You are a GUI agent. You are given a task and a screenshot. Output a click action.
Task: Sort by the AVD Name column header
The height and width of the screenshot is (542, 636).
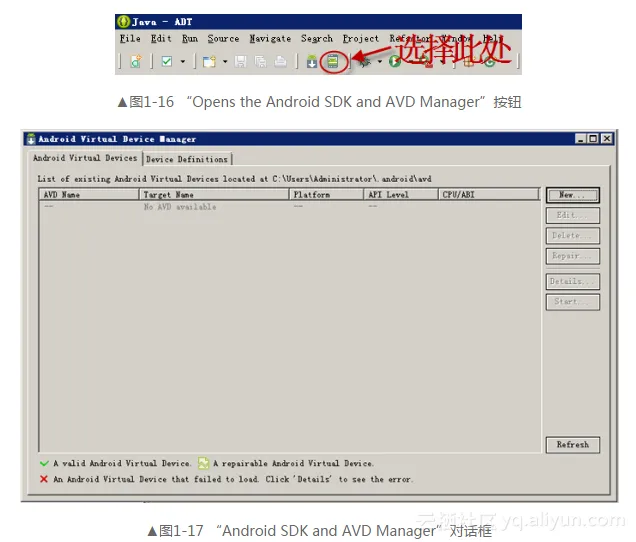click(x=89, y=195)
